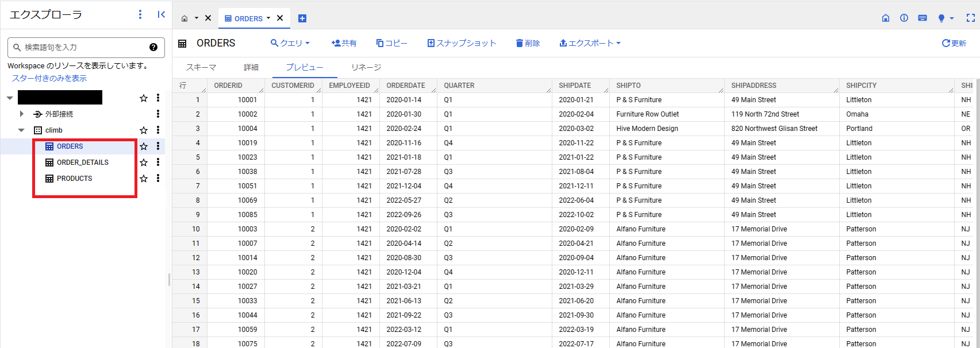The height and width of the screenshot is (348, 980).
Task: Switch to the 詳細 tab
Action: 251,67
